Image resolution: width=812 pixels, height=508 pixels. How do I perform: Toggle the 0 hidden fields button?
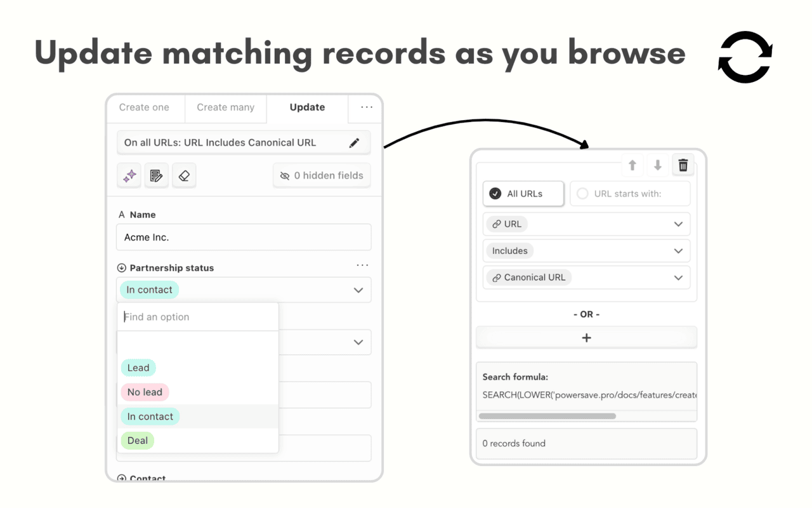322,176
